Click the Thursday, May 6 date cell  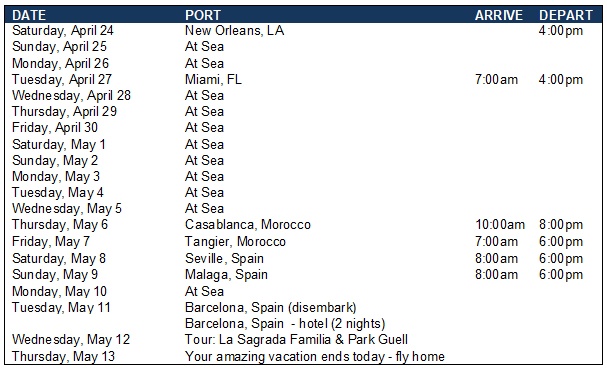60,225
